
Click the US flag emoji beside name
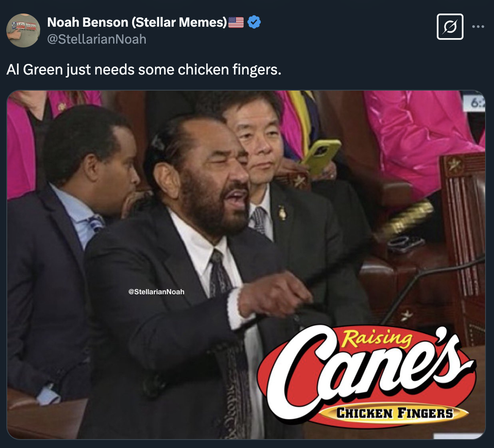tap(236, 22)
